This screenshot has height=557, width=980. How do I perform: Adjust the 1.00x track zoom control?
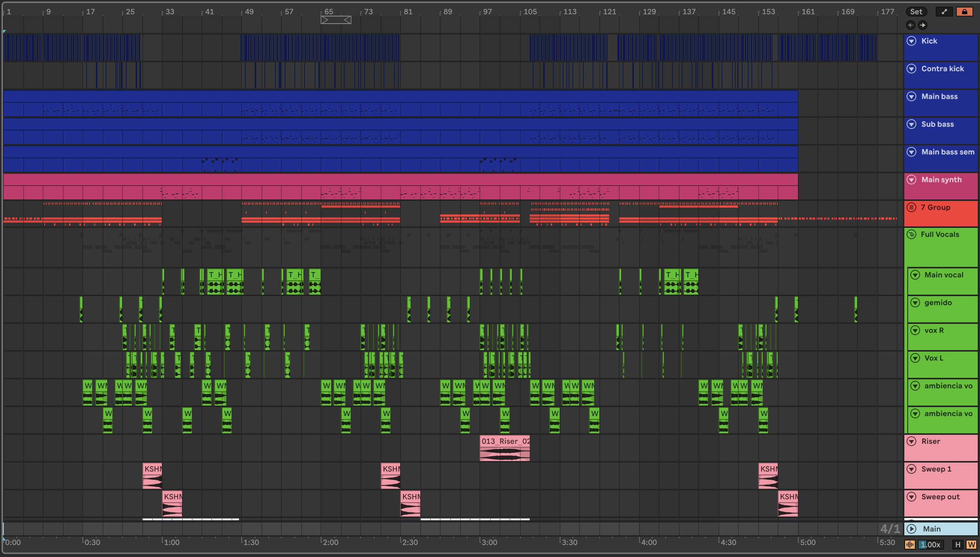pyautogui.click(x=930, y=544)
